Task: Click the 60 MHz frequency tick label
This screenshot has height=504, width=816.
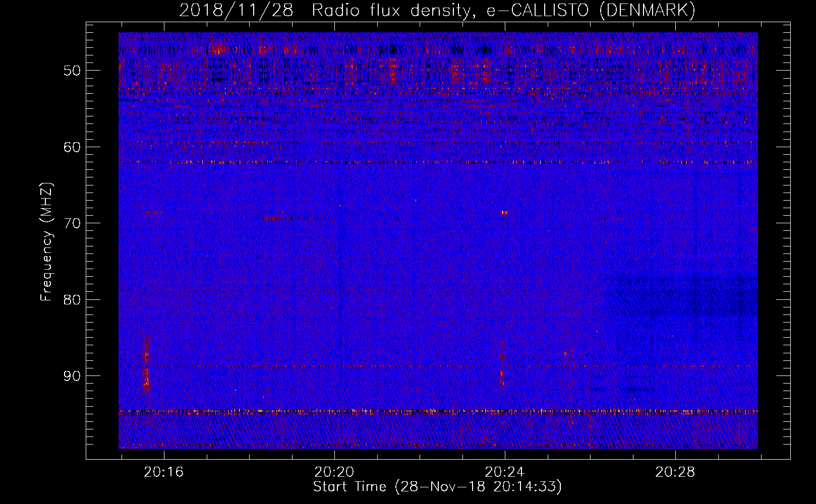Action: pos(72,147)
